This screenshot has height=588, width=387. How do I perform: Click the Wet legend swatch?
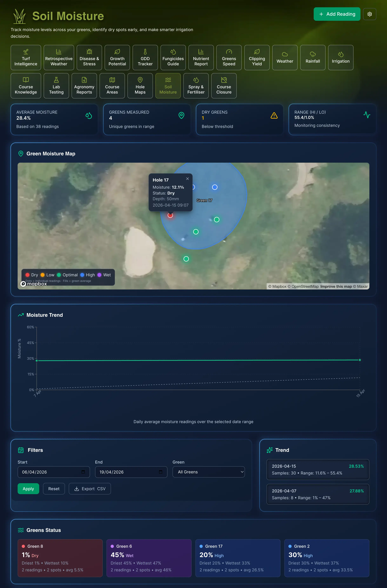pos(100,275)
